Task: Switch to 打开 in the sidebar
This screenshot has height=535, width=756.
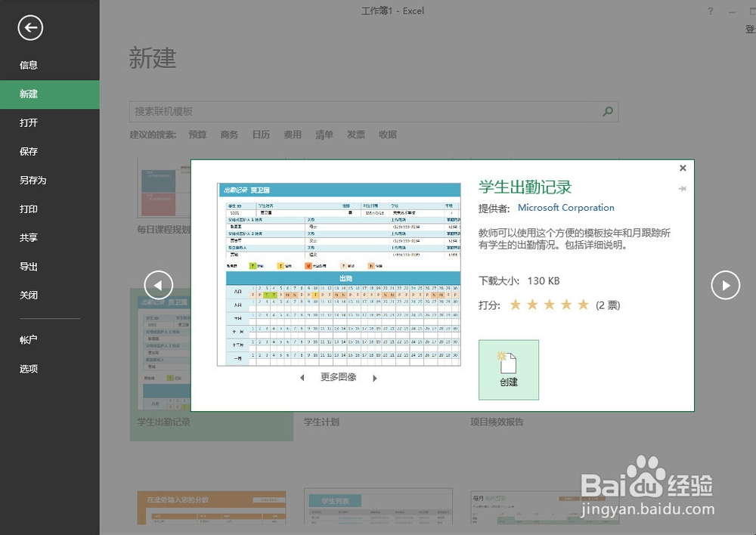Action: [29, 122]
